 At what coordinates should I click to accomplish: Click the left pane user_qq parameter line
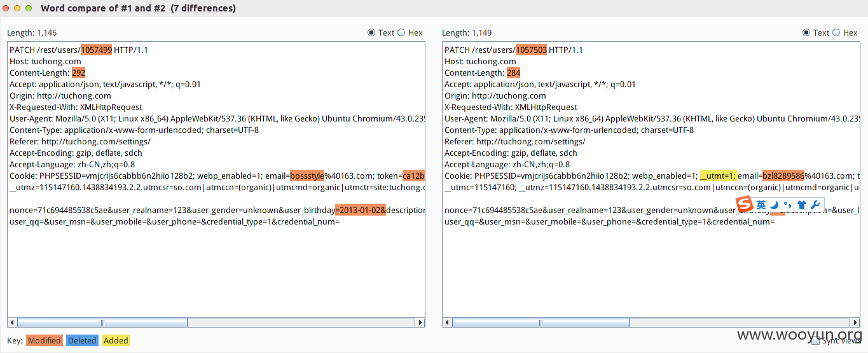(x=174, y=221)
